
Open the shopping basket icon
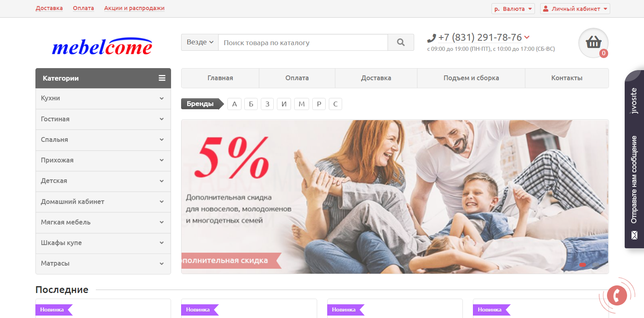[593, 42]
